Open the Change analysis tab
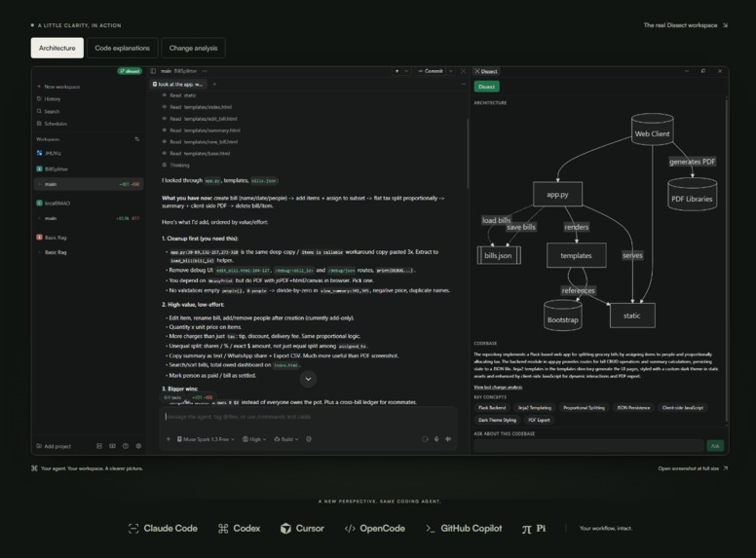Screen dimensions: 756x558 pyautogui.click(x=193, y=48)
